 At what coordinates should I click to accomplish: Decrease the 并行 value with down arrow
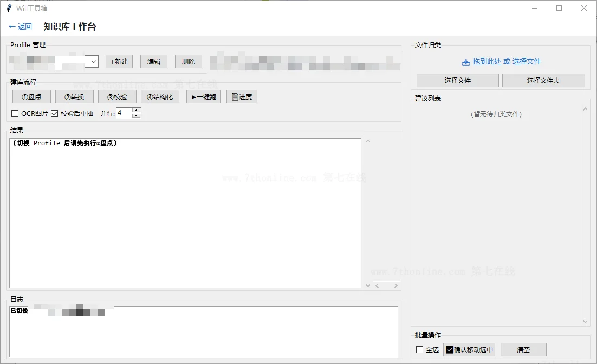point(137,116)
